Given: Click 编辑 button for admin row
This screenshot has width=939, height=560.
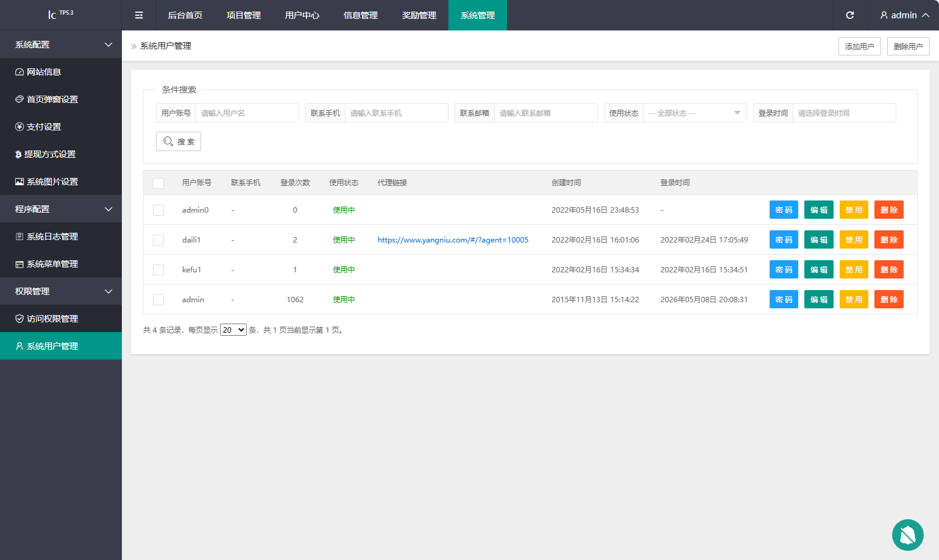Looking at the screenshot, I should click(x=819, y=299).
